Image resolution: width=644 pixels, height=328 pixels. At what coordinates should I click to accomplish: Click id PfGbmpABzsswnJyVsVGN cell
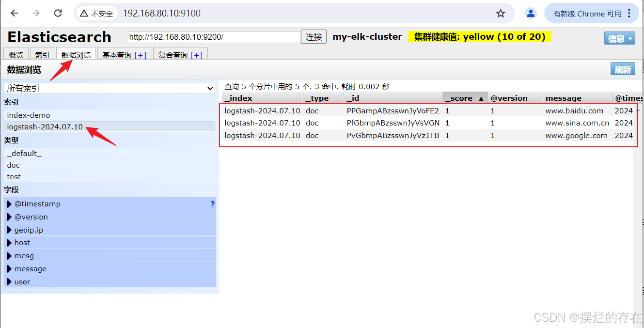(x=393, y=123)
